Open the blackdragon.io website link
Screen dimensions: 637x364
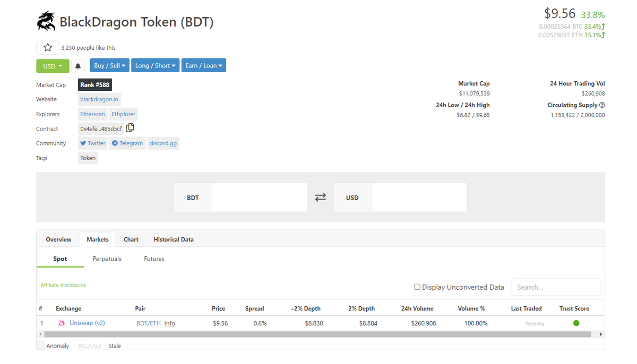99,99
